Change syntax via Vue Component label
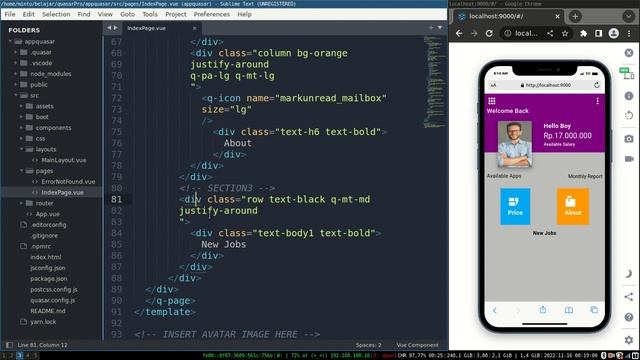This screenshot has height=360, width=640. tap(417, 345)
